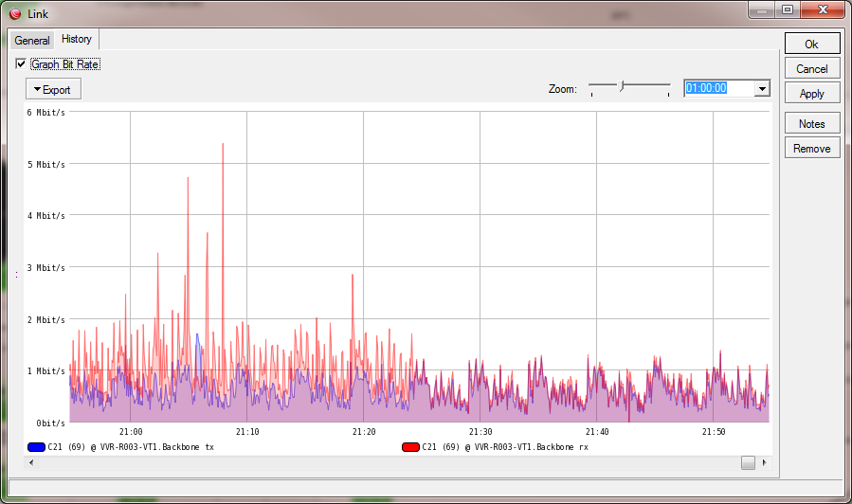
Task: Select the History tab
Action: point(77,39)
